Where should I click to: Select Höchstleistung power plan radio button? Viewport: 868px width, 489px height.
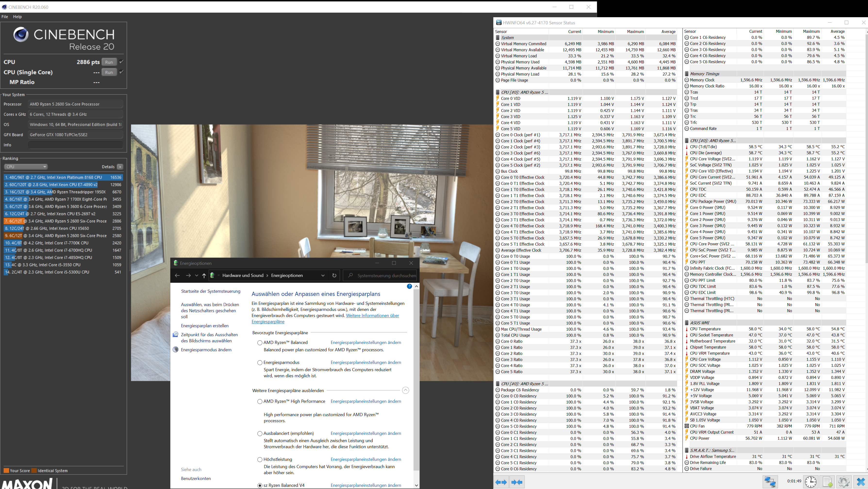point(260,460)
